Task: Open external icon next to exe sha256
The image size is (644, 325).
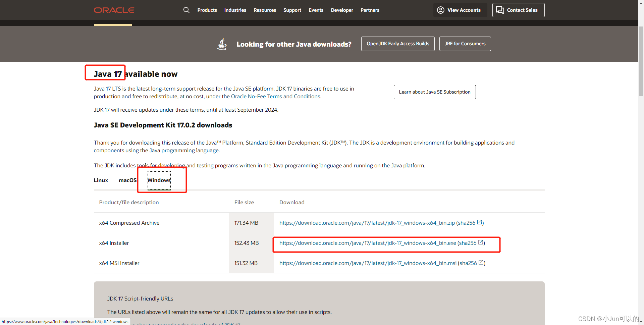Action: [481, 242]
